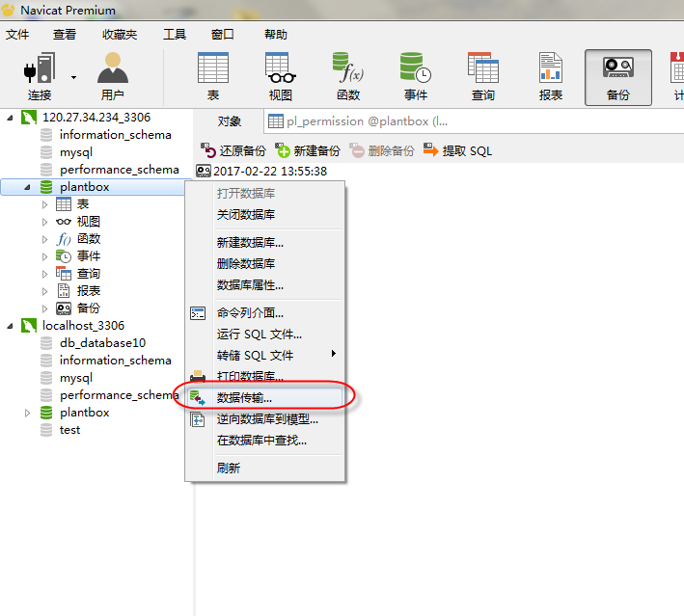The height and width of the screenshot is (616, 684).
Task: Select mysql database under 120.27.34.234_3306
Action: pos(76,152)
